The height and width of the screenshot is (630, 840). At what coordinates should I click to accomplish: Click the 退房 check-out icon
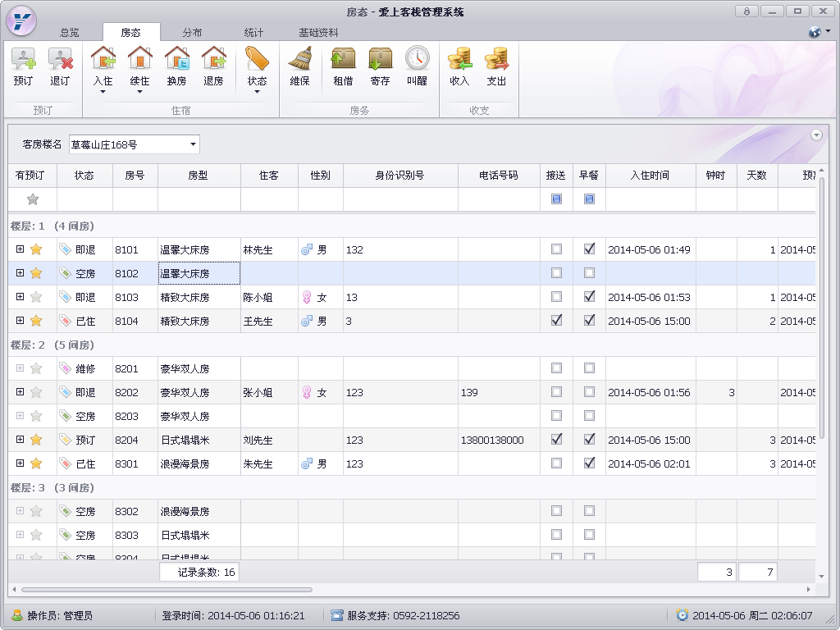pyautogui.click(x=213, y=60)
